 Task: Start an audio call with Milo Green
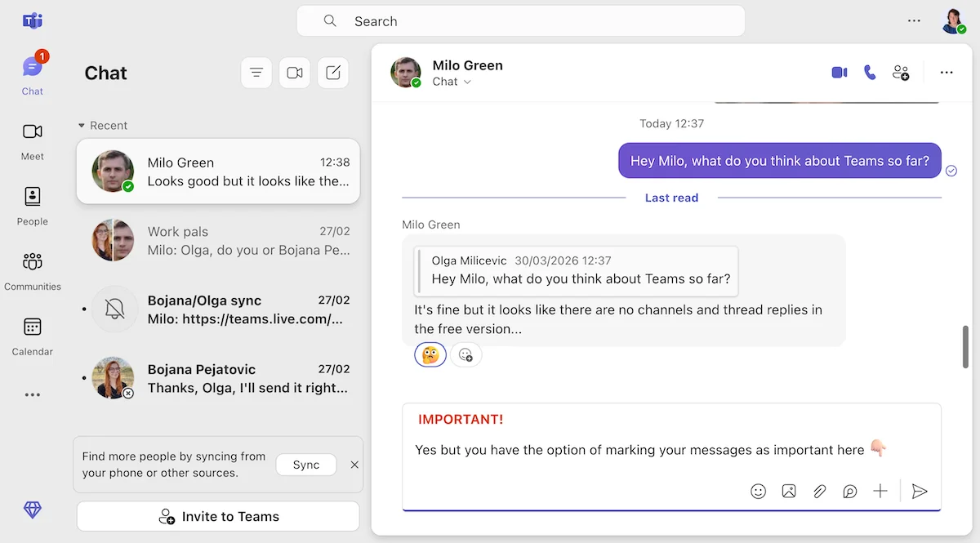869,72
